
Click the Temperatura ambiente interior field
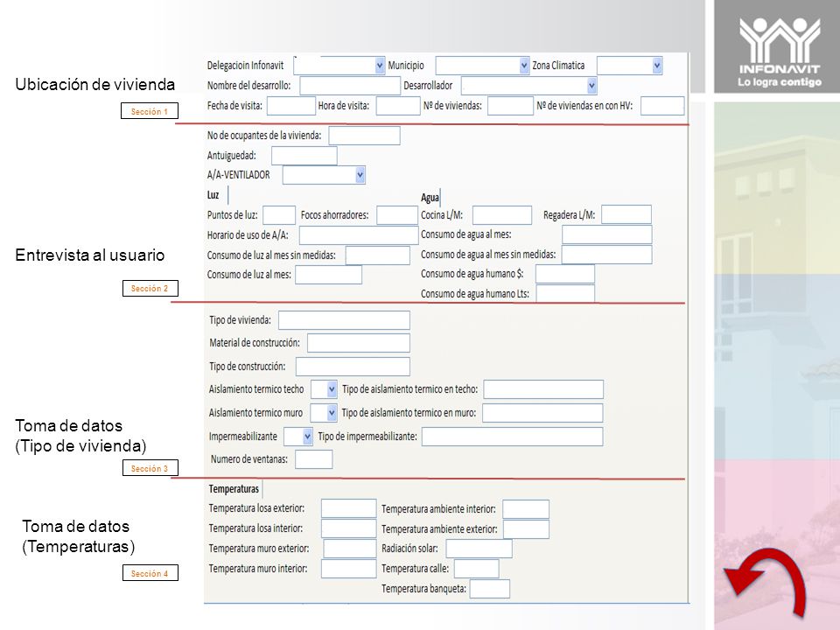[526, 509]
